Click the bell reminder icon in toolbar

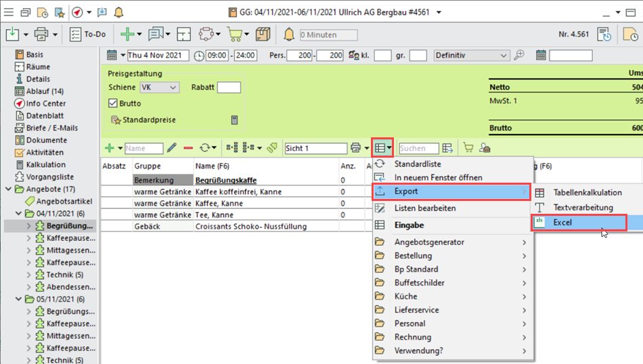pos(289,35)
